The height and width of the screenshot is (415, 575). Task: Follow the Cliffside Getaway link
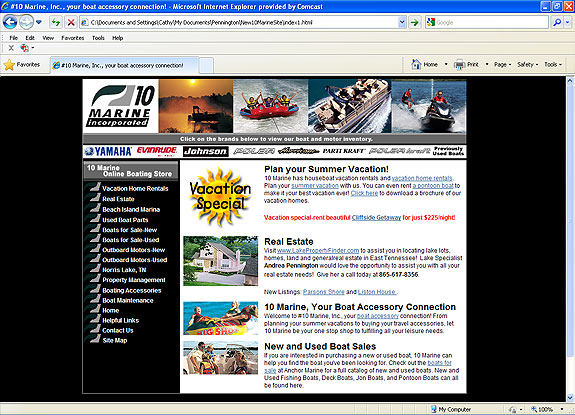[x=376, y=217]
